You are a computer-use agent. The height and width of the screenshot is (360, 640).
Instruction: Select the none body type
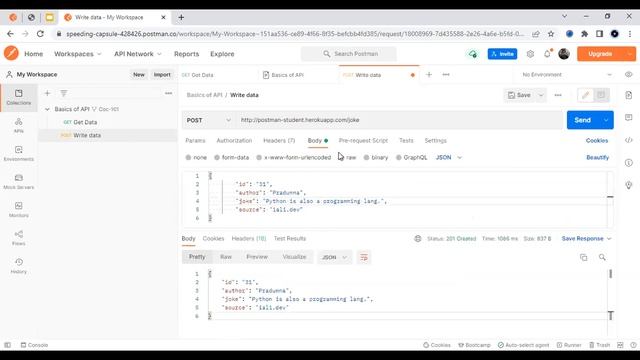(196, 157)
